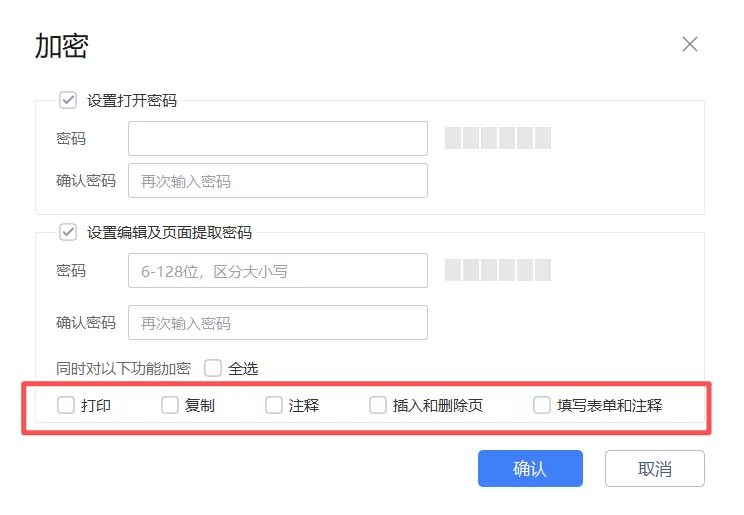Focus the open password 再次输入密码 confirmation field

(x=278, y=181)
